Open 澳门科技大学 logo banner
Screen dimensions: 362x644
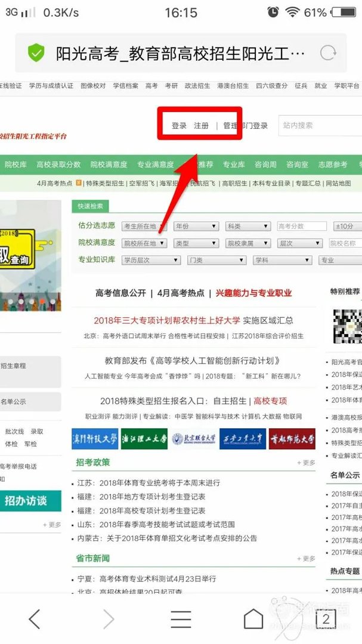tap(95, 439)
